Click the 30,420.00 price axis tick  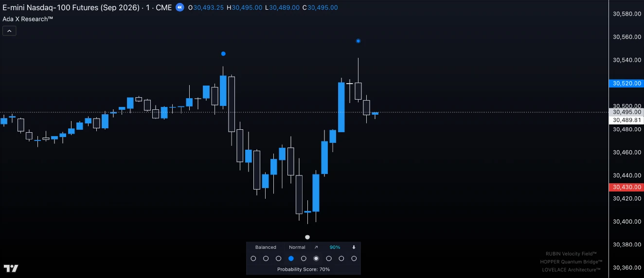(627, 199)
